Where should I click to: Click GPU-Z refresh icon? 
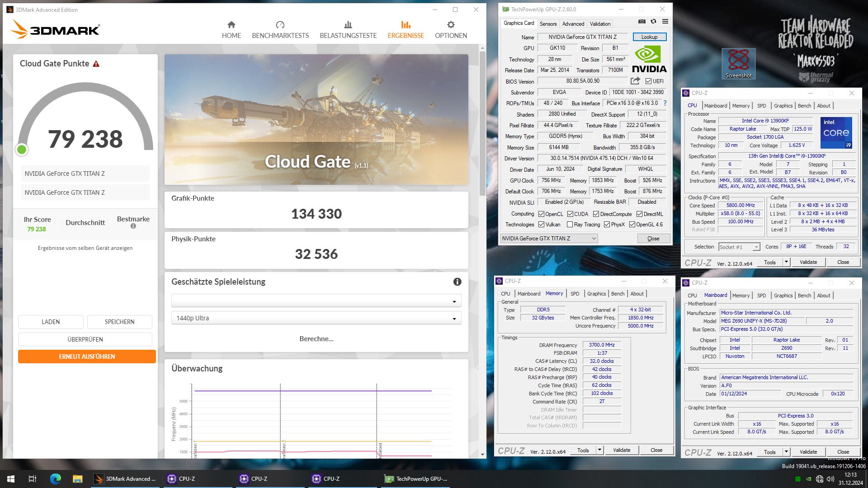point(653,21)
